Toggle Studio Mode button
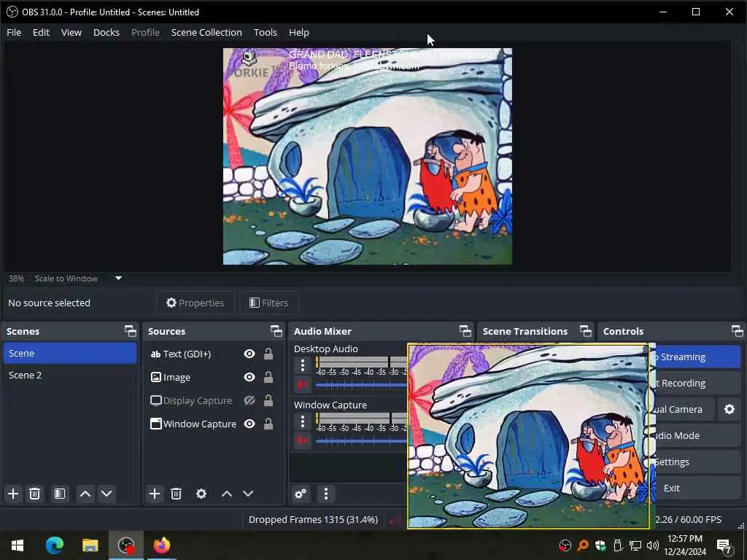 tap(697, 436)
